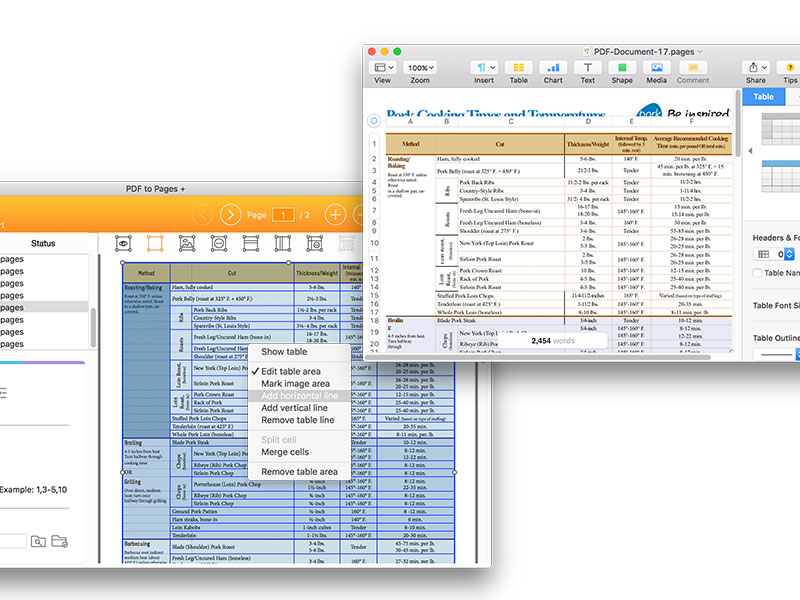Select row number 10 in Pages table
Image resolution: width=800 pixels, height=600 pixels.
(x=374, y=243)
